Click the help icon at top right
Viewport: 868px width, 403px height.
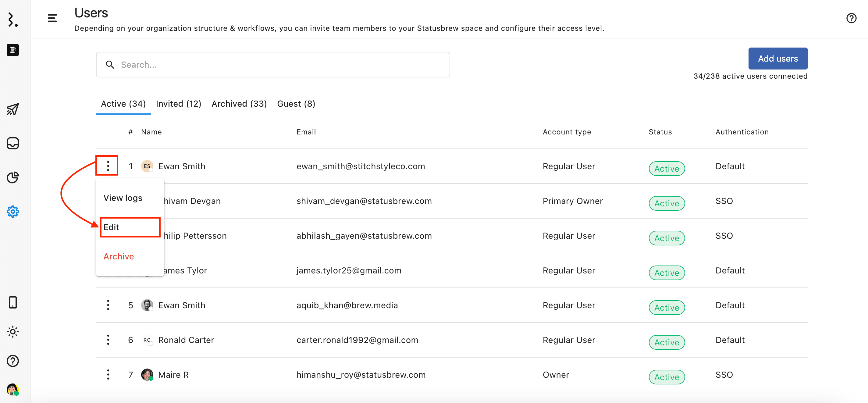click(851, 18)
